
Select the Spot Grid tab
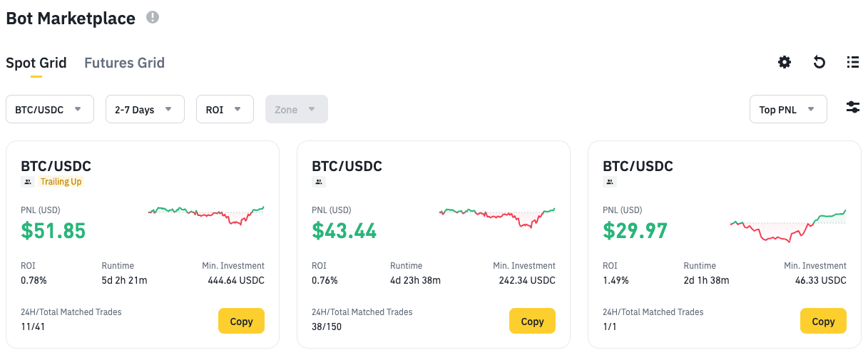(x=36, y=63)
